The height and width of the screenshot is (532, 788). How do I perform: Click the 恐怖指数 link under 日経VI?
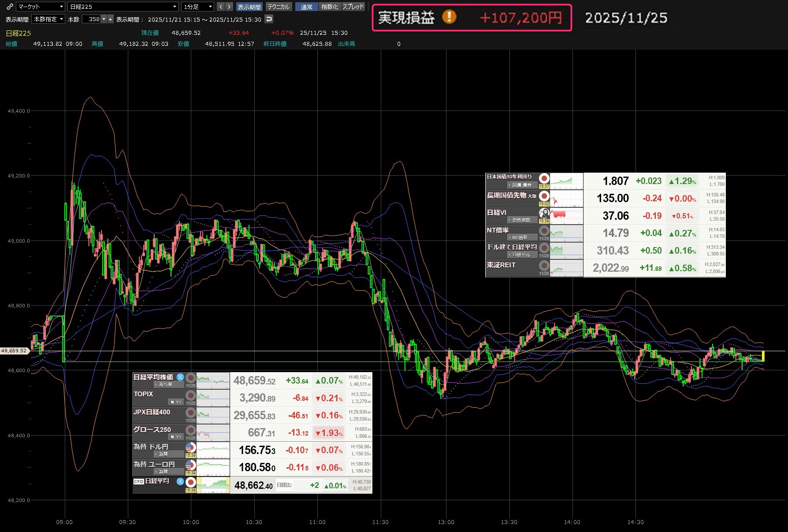tap(521, 220)
